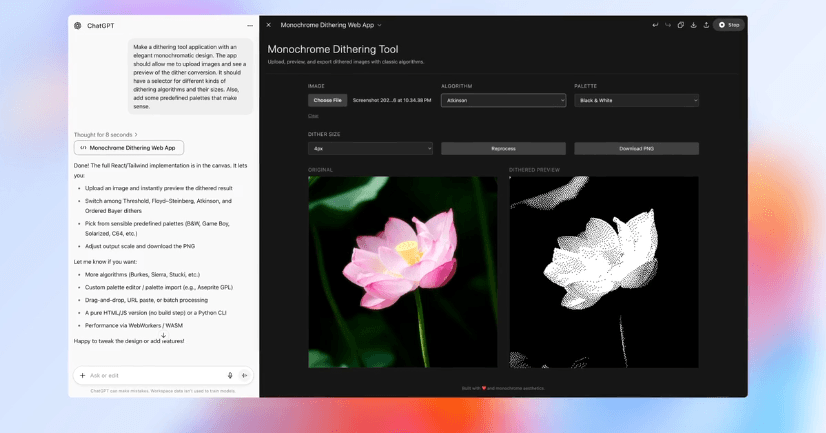This screenshot has width=826, height=433.
Task: Click the 'Upload an image and instantly preview' bullet
Action: [159, 188]
